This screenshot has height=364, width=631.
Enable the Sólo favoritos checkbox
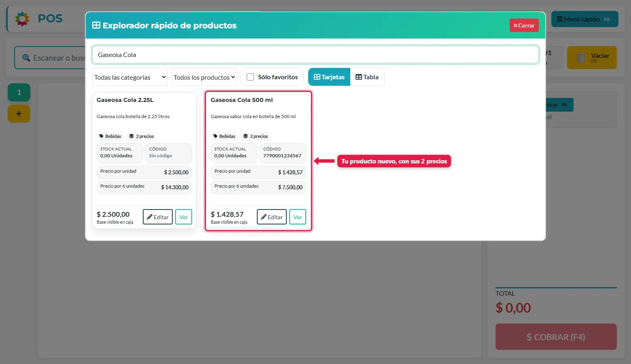(250, 77)
